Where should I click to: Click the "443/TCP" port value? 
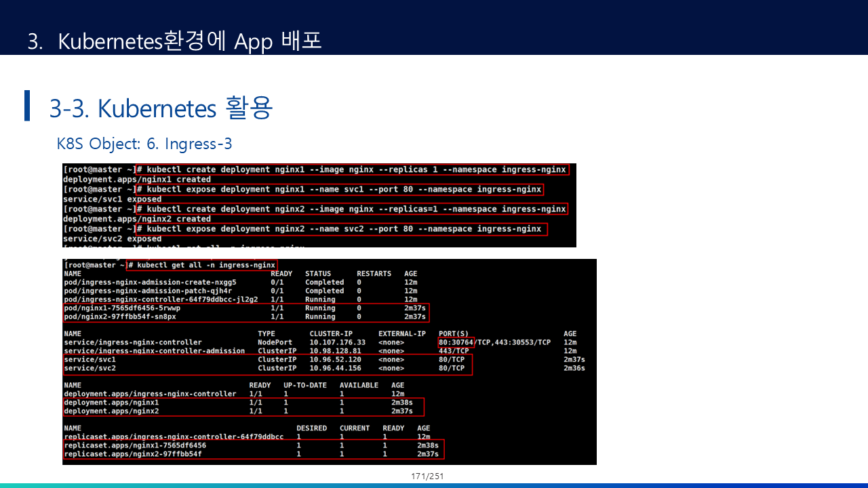point(454,351)
